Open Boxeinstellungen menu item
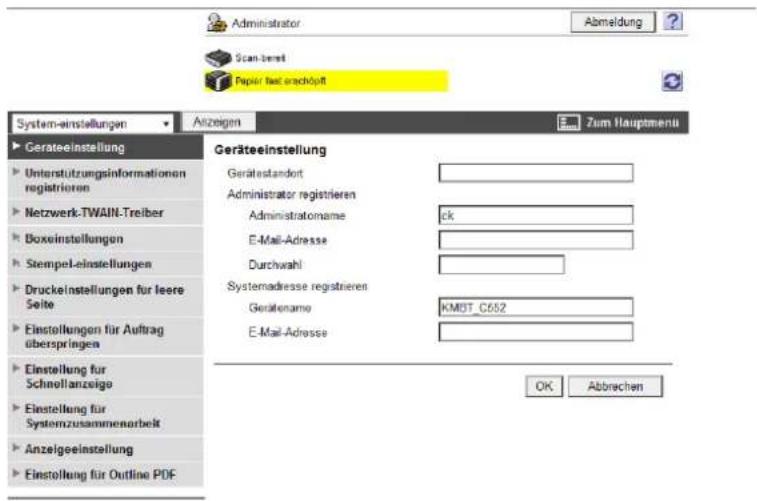The image size is (757, 501). pos(105,239)
